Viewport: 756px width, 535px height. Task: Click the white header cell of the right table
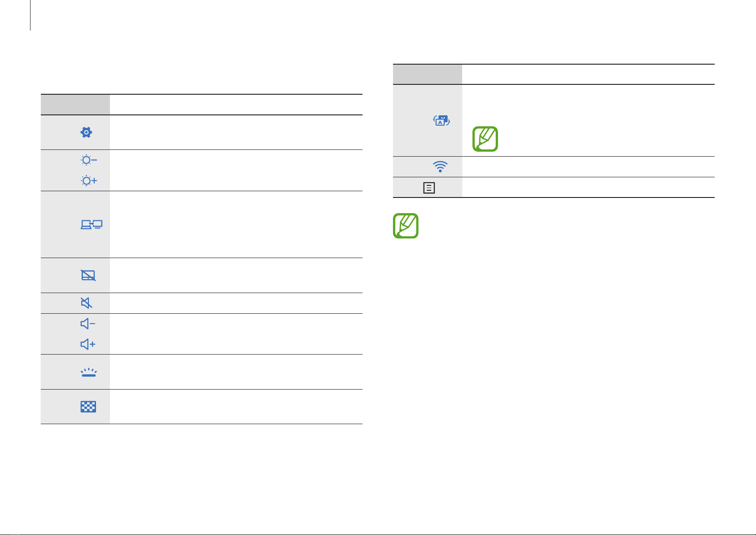588,75
